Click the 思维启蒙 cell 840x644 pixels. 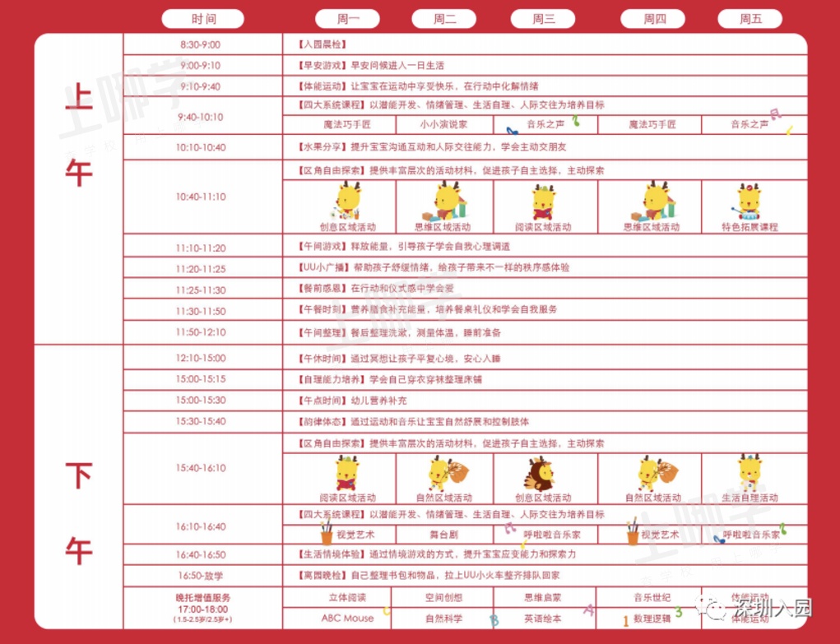(543, 597)
